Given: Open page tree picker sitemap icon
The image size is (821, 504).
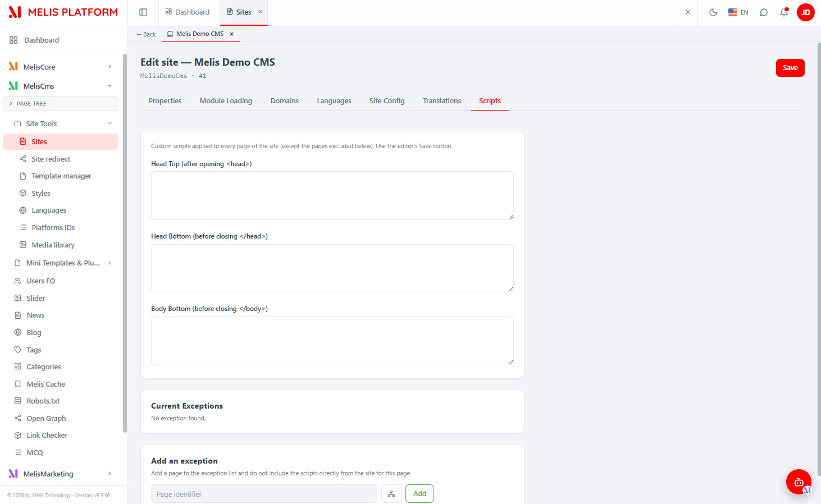Looking at the screenshot, I should coord(391,494).
